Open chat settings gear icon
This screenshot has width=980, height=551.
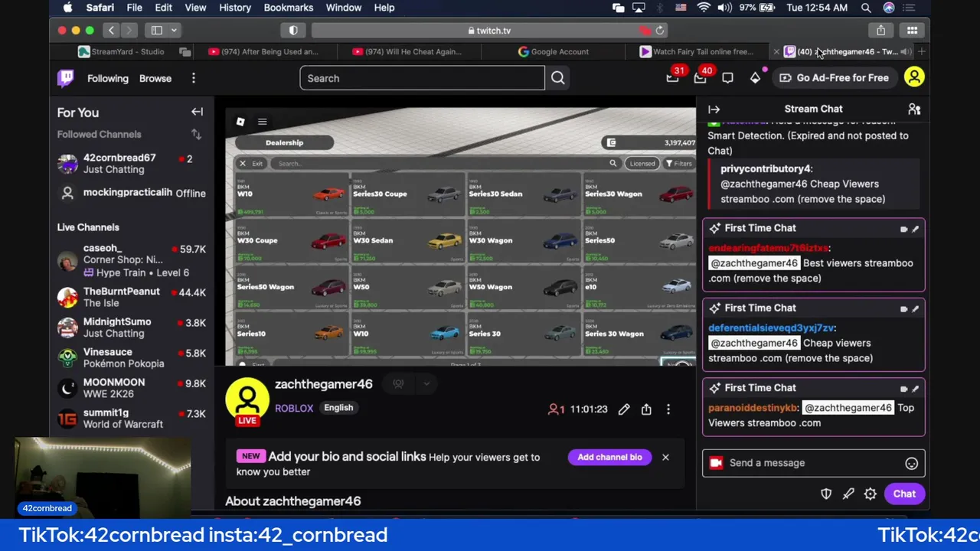click(x=871, y=494)
